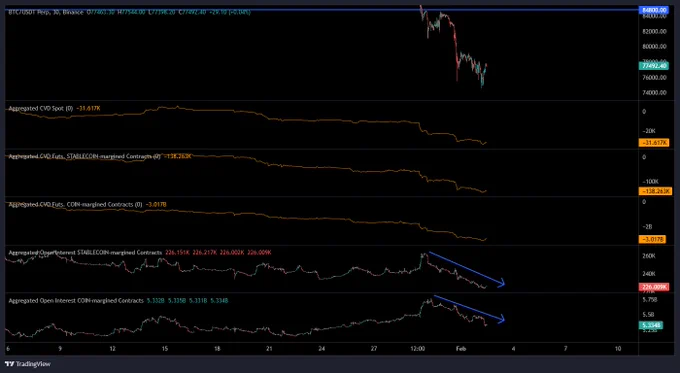Select Aggregated CVD Futs STABLECOIN-margined legend

pos(85,156)
